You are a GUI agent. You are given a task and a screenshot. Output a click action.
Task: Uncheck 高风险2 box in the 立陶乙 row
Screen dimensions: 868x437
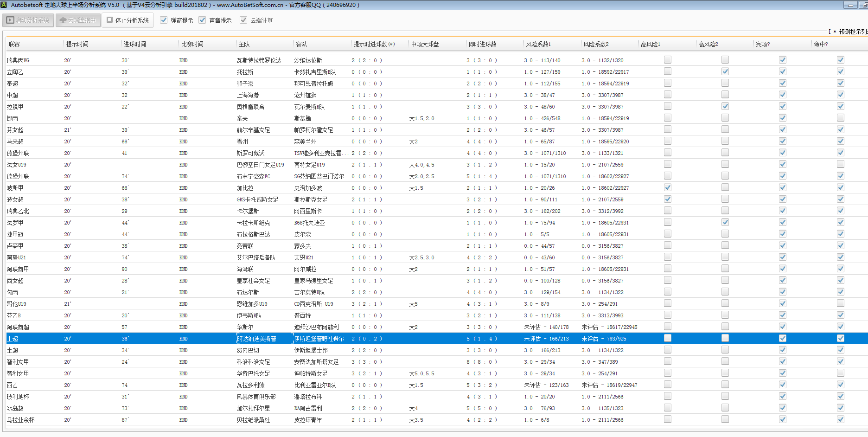pyautogui.click(x=725, y=71)
